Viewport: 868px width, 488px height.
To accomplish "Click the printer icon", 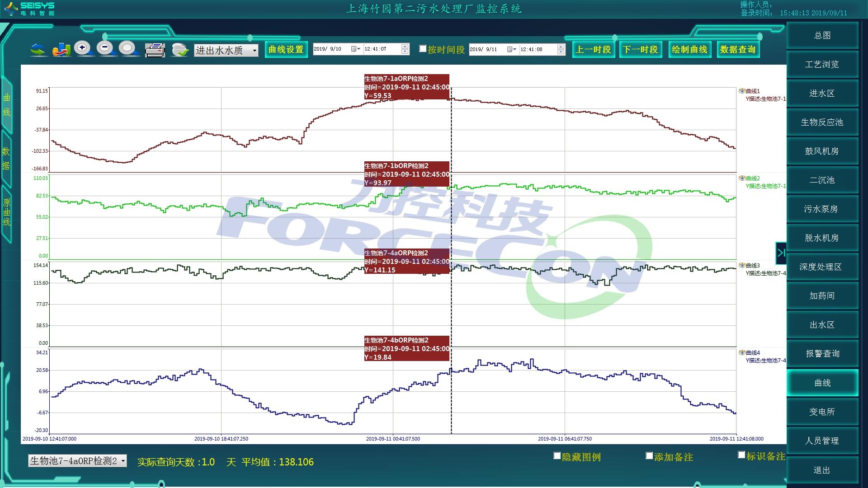I will click(x=155, y=50).
